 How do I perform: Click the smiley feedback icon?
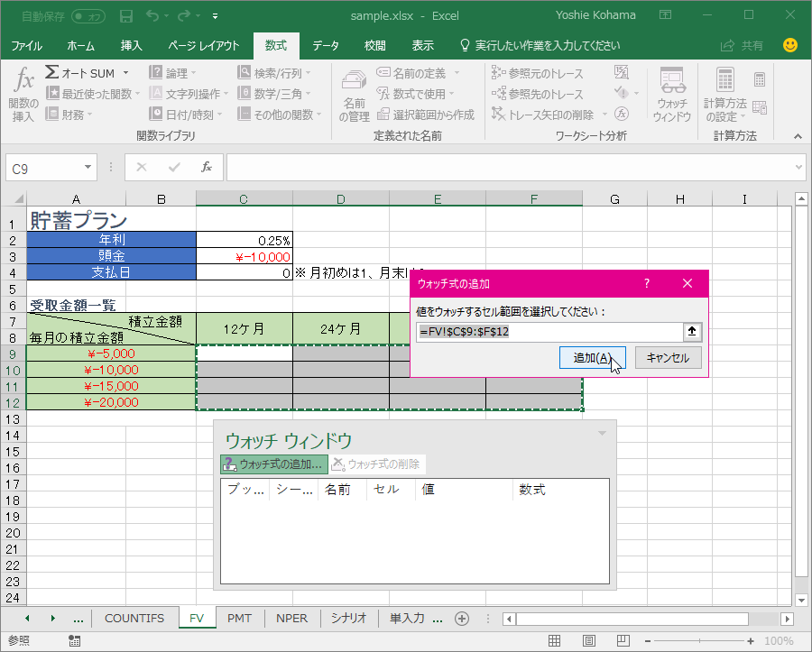789,45
